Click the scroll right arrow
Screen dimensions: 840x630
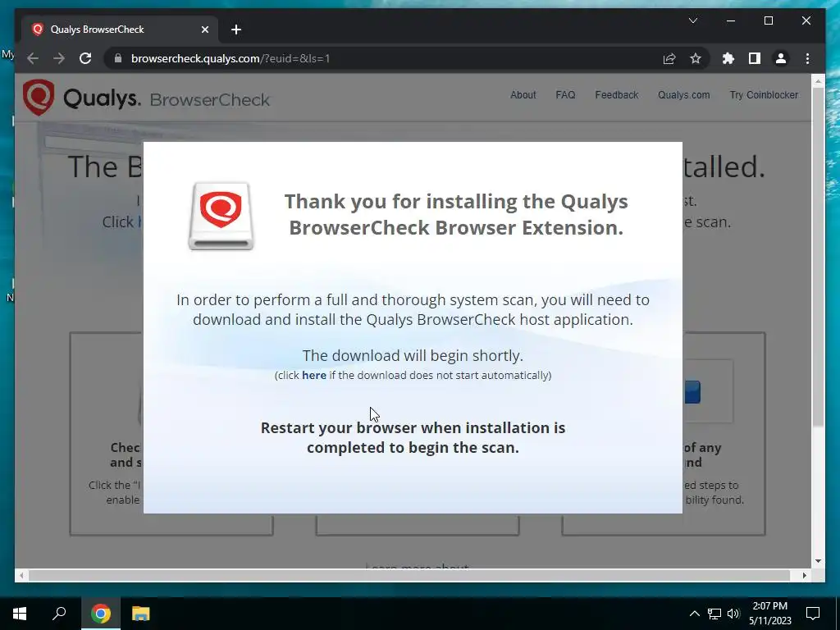pyautogui.click(x=804, y=575)
